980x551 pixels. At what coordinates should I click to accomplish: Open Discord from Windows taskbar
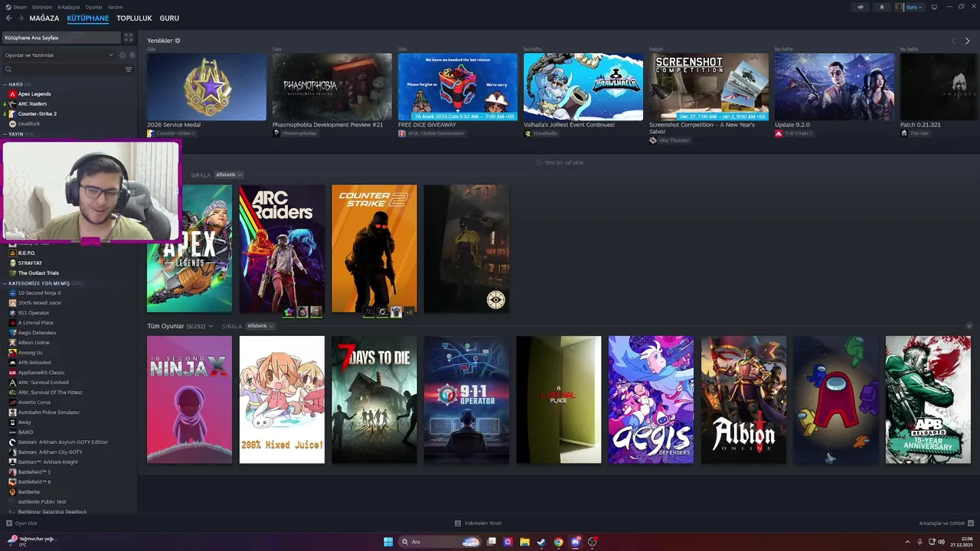pos(575,542)
